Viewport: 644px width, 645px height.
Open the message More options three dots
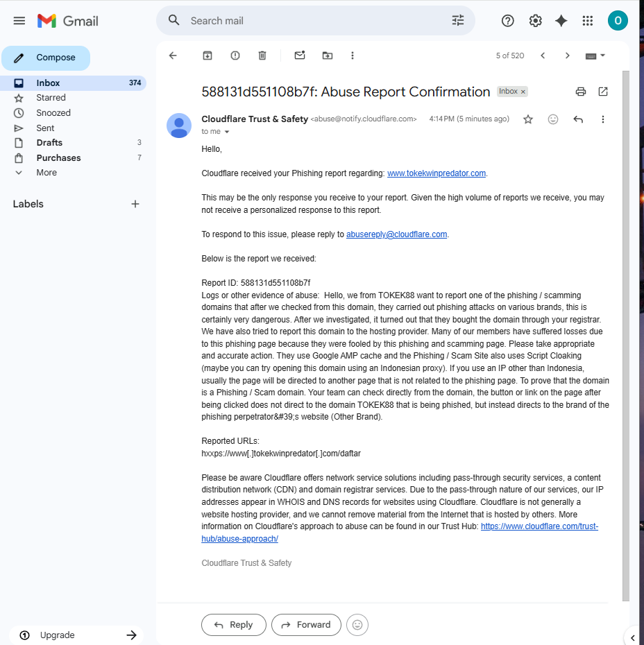[603, 119]
